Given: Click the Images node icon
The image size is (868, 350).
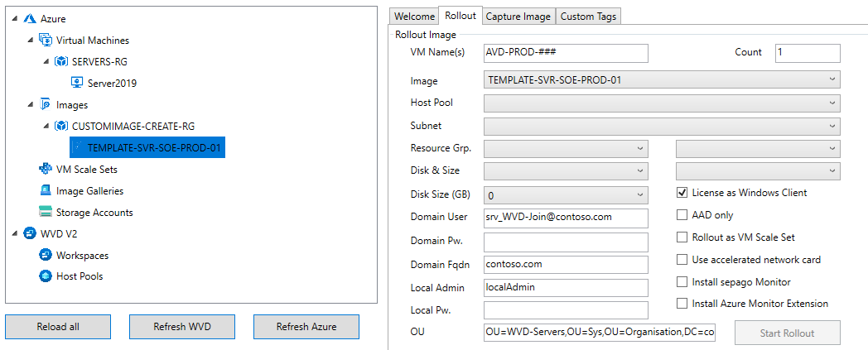Looking at the screenshot, I should tap(46, 104).
